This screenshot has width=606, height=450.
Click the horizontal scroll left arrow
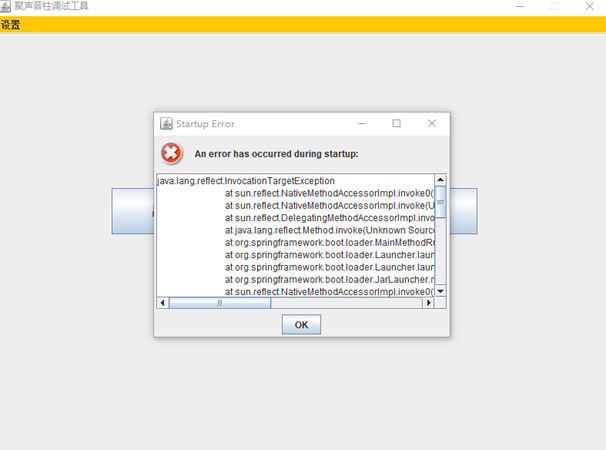[x=163, y=303]
